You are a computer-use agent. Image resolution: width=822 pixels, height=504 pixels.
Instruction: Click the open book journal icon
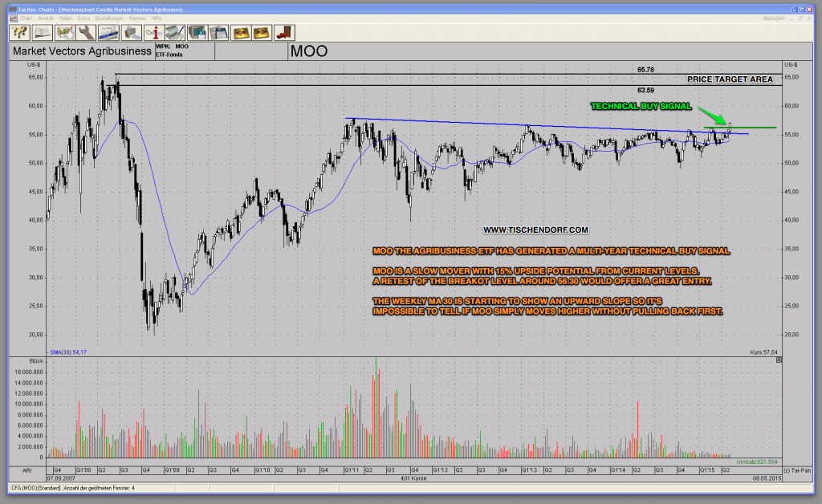(x=41, y=32)
